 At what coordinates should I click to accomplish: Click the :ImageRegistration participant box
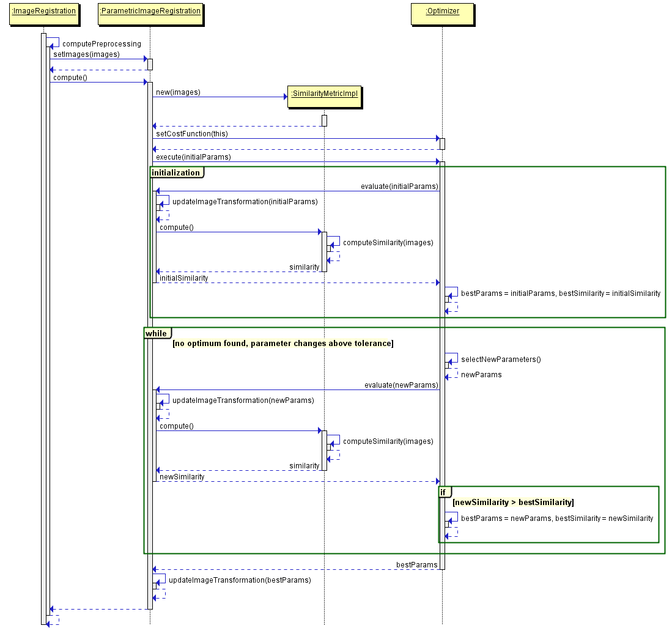tap(43, 11)
